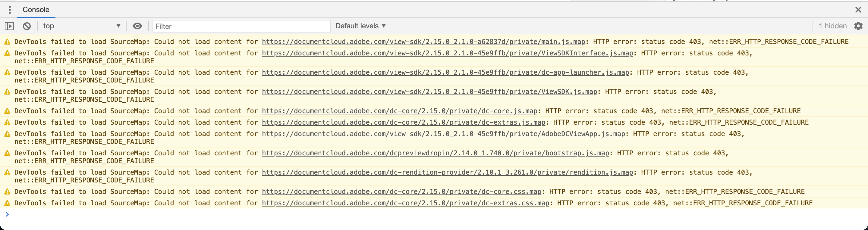Viewport: 868px width, 230px height.
Task: Switch to the Console tab
Action: point(36,10)
